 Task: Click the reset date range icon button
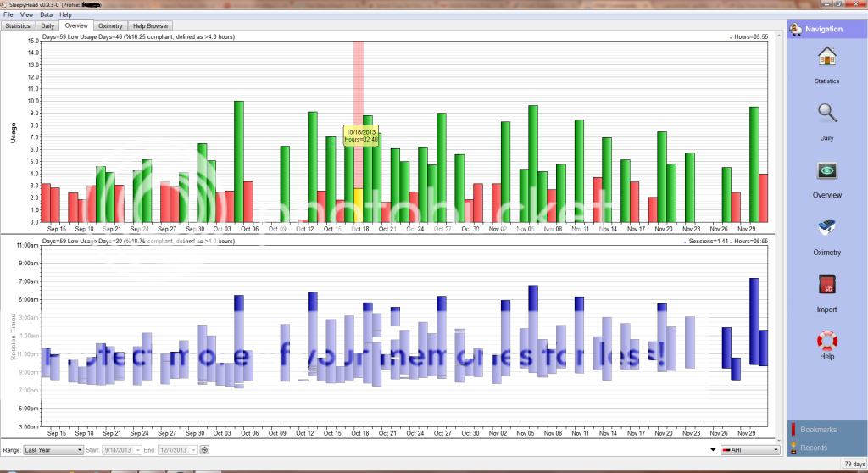coord(205,449)
